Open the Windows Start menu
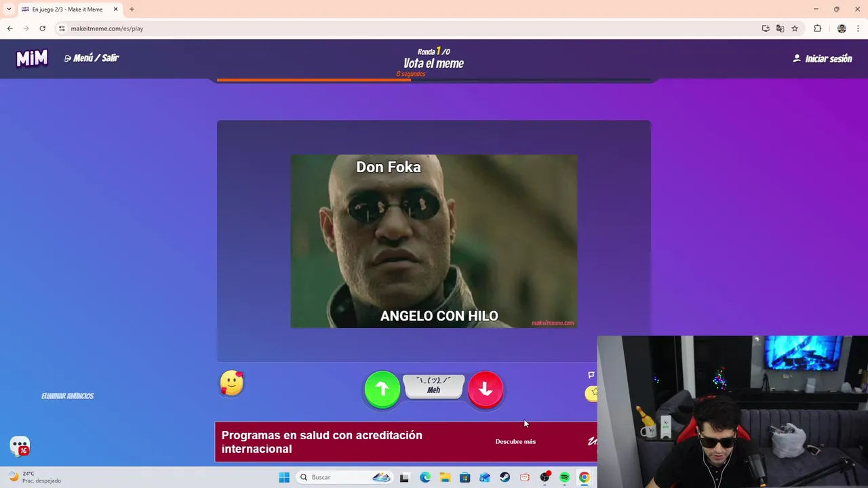 pos(284,477)
